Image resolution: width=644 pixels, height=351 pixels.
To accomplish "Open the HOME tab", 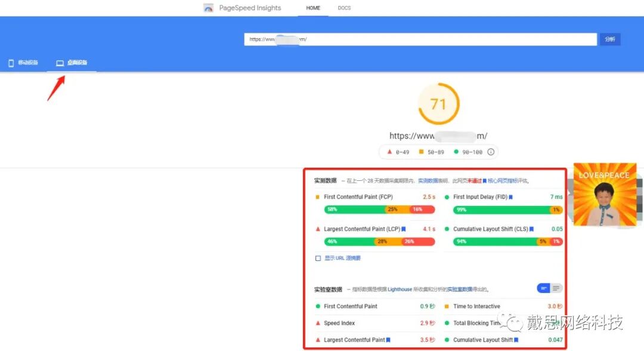I will pos(313,8).
